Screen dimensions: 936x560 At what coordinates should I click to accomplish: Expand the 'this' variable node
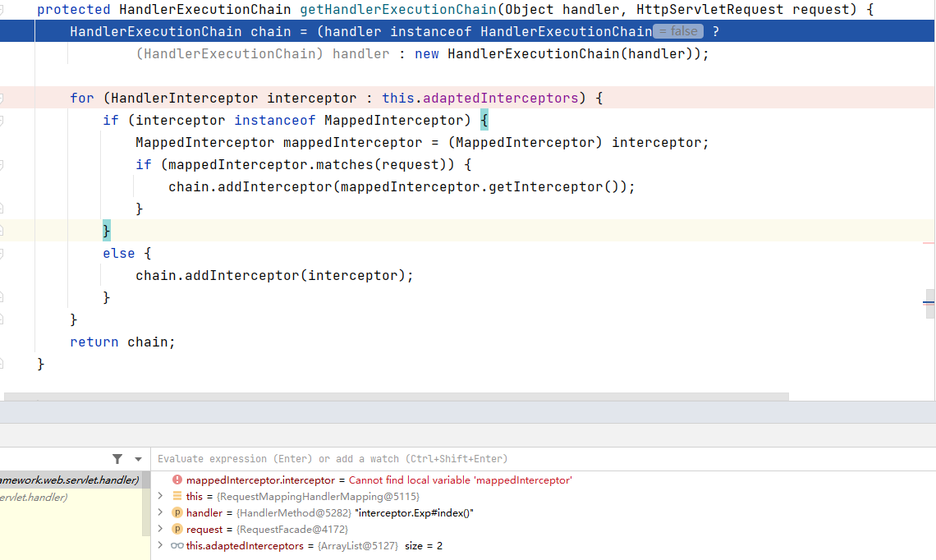coord(161,497)
